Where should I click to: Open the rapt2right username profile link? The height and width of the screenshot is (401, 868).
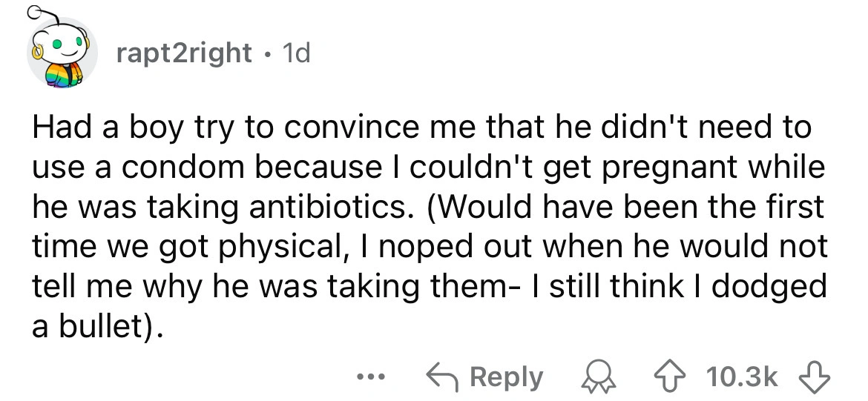(184, 55)
